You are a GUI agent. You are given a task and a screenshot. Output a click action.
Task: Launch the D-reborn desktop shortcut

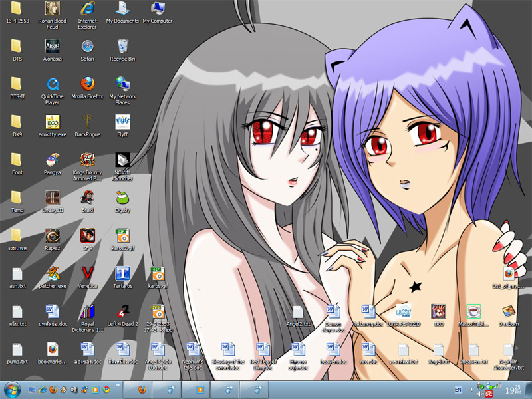coord(509,315)
